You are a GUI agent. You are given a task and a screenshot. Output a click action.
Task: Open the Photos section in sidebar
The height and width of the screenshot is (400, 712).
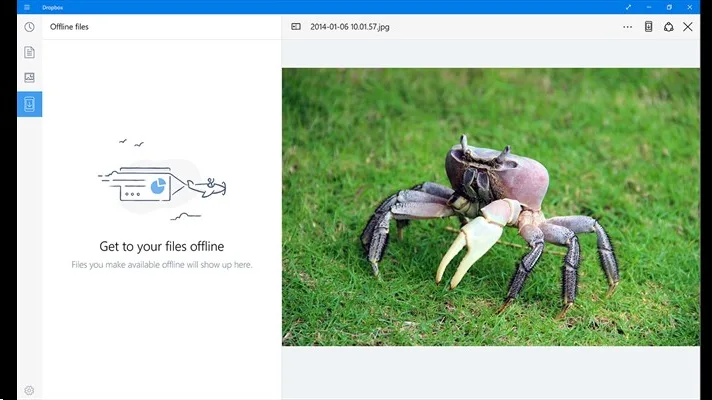pyautogui.click(x=29, y=77)
